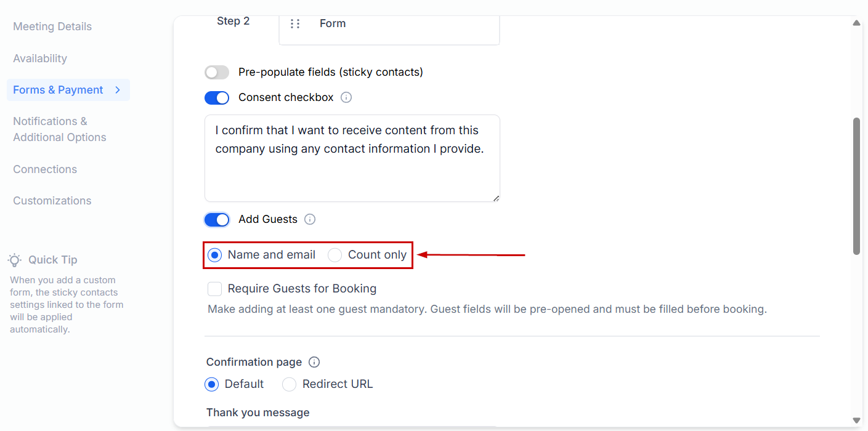This screenshot has width=868, height=431.
Task: Click the Consent checkbox info icon
Action: (x=346, y=97)
